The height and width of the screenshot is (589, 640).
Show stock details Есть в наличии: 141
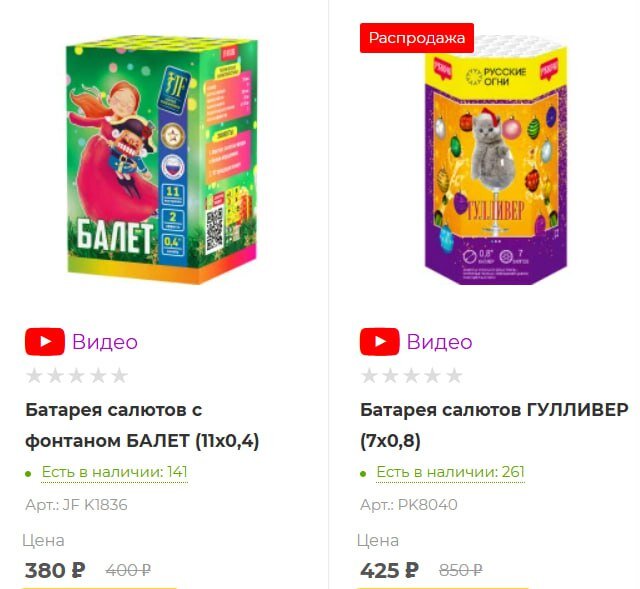click(x=114, y=472)
